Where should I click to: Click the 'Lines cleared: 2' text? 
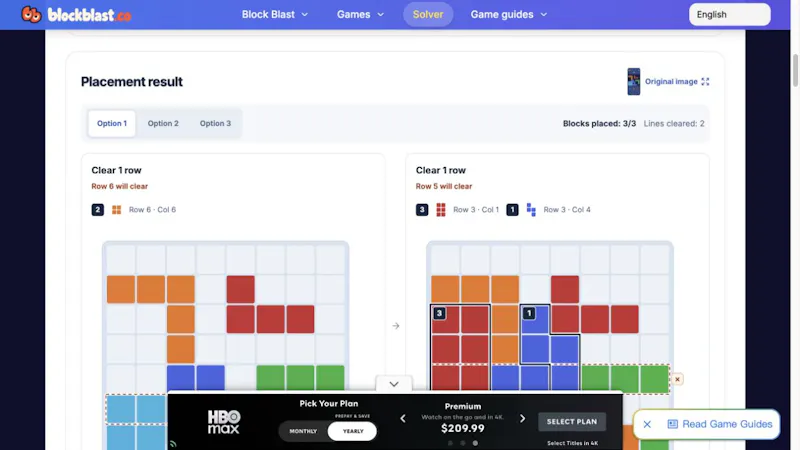tap(674, 123)
